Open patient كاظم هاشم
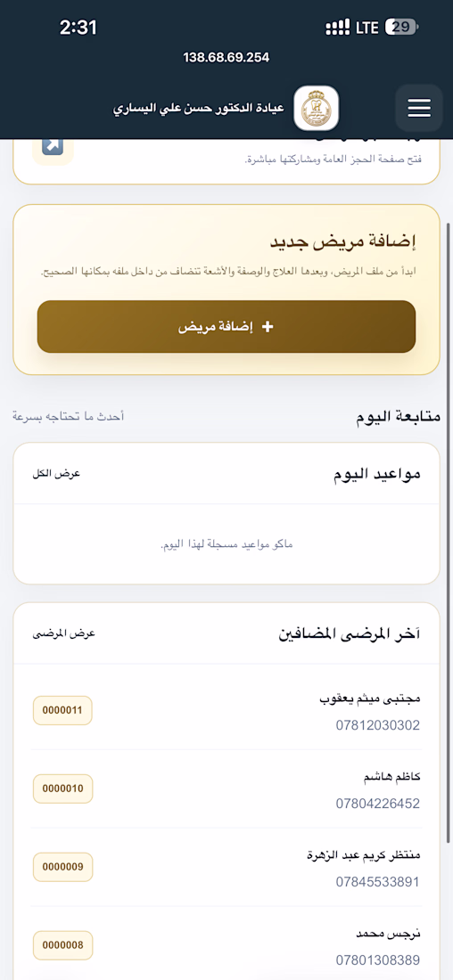The image size is (453, 980). [x=391, y=777]
